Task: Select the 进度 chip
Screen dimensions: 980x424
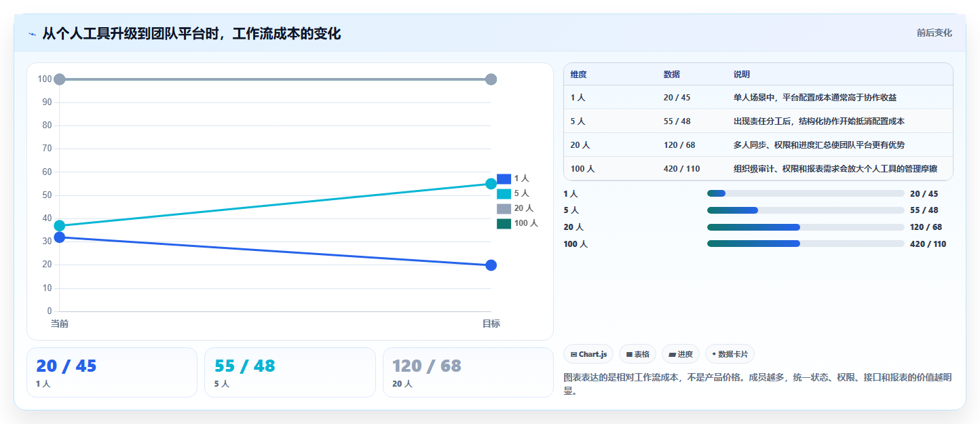Action: 680,354
